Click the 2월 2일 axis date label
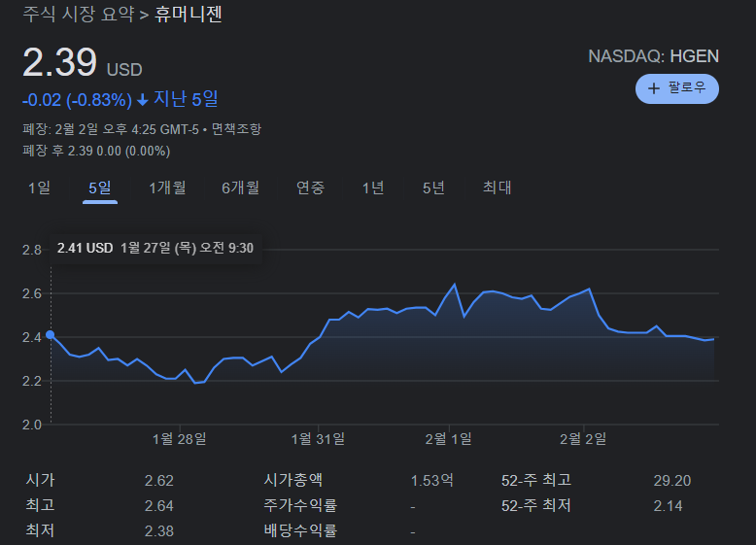Screen dimensions: 756x545 pyautogui.click(x=583, y=439)
